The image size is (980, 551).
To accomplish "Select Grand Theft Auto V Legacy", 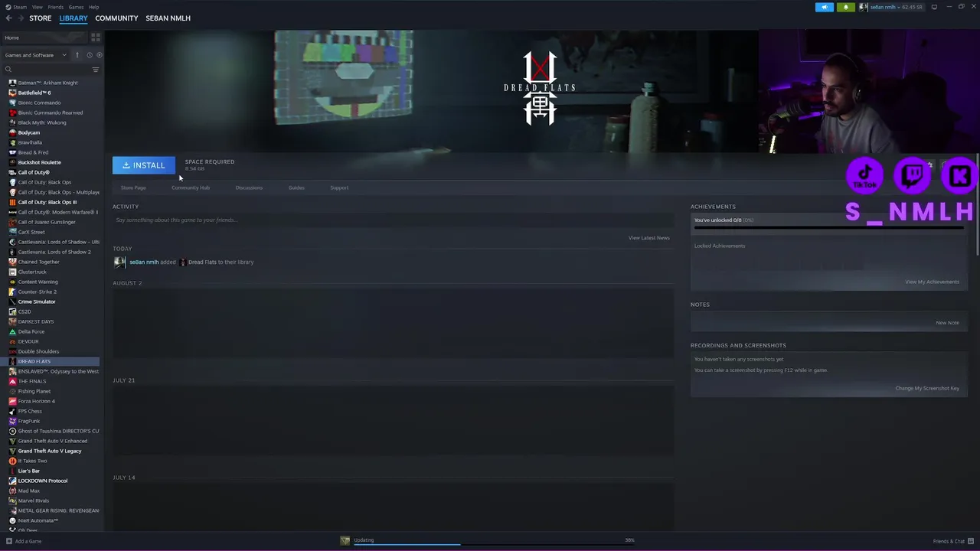I will click(x=51, y=451).
